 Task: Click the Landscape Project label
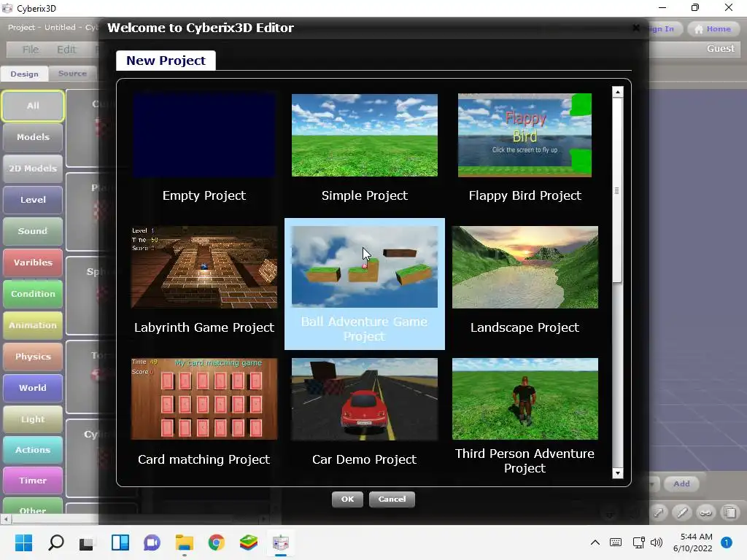coord(525,327)
